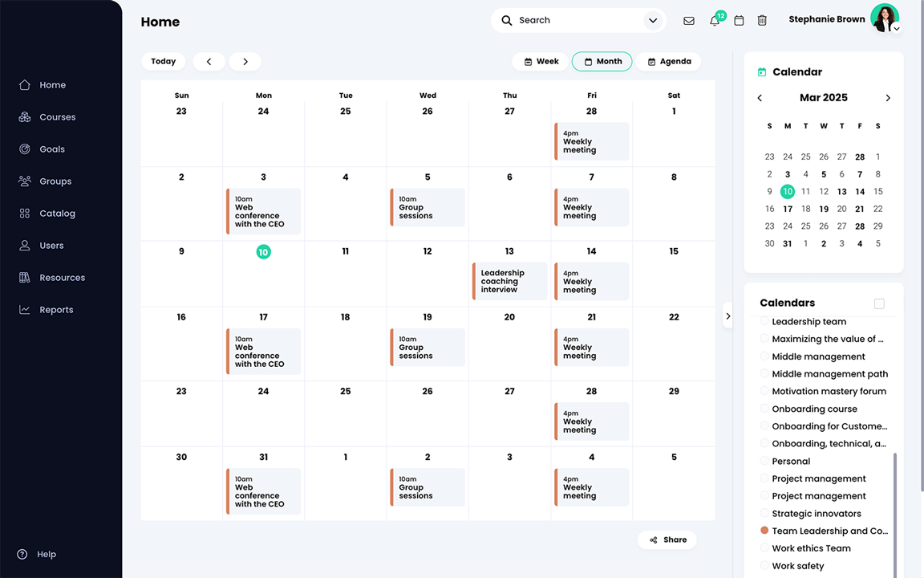Click the calendar icon in the top bar
The image size is (924, 578).
739,20
